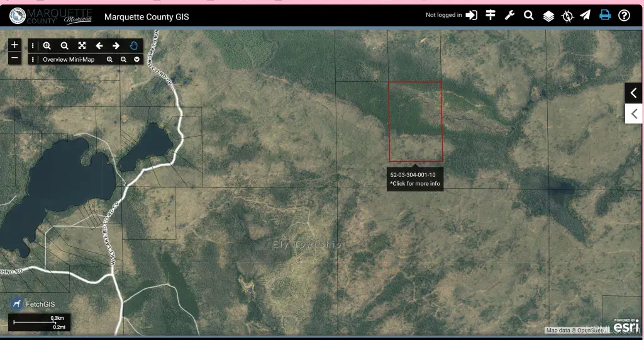Image resolution: width=644 pixels, height=340 pixels.
Task: Open Overview Mini-Map three-dot menu
Action: click(x=33, y=60)
